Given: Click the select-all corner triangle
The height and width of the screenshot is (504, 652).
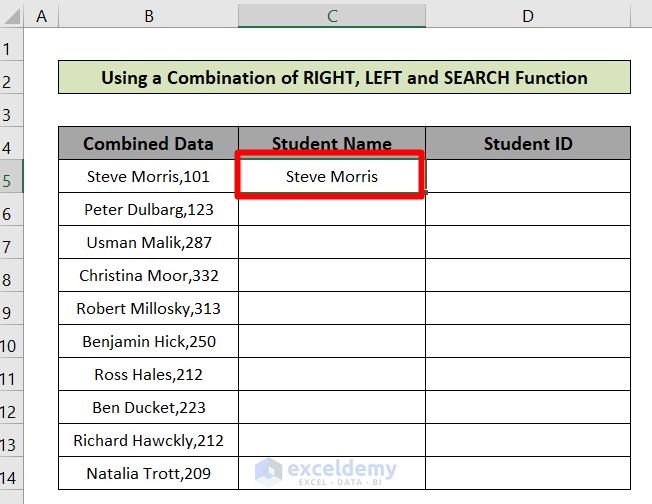Looking at the screenshot, I should click(14, 16).
